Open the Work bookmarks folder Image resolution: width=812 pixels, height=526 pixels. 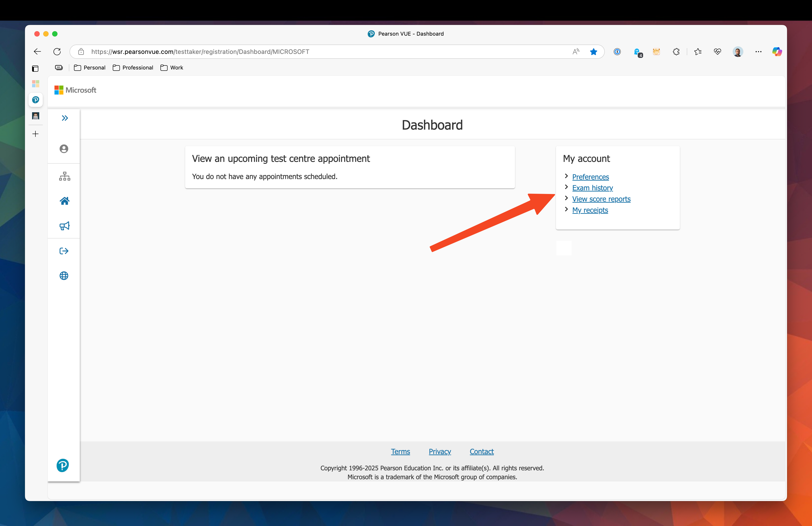point(172,67)
